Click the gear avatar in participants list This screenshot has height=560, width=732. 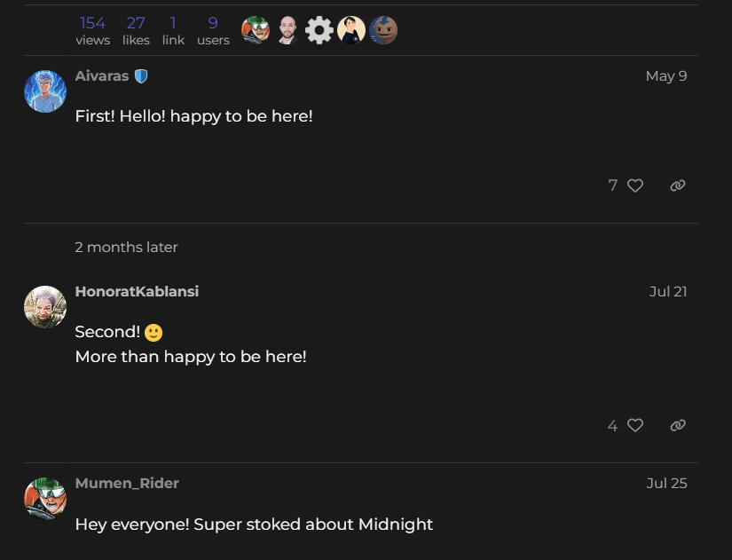coord(319,30)
